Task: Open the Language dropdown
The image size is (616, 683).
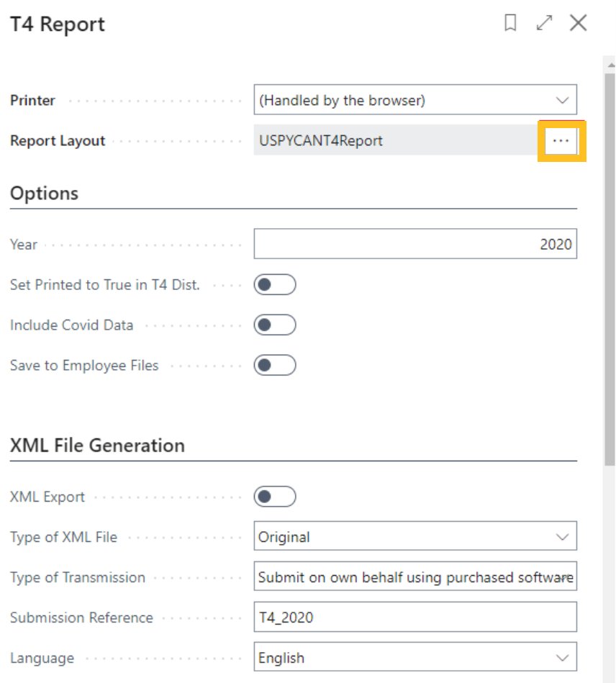Action: coord(415,658)
